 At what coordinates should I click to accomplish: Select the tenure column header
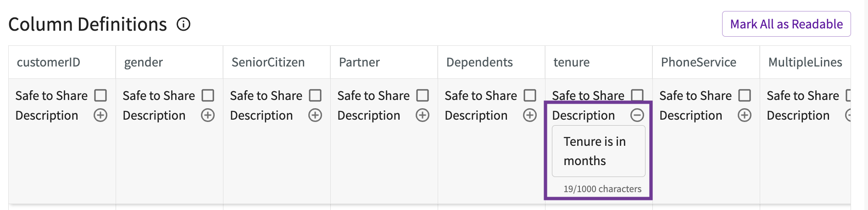pyautogui.click(x=599, y=62)
